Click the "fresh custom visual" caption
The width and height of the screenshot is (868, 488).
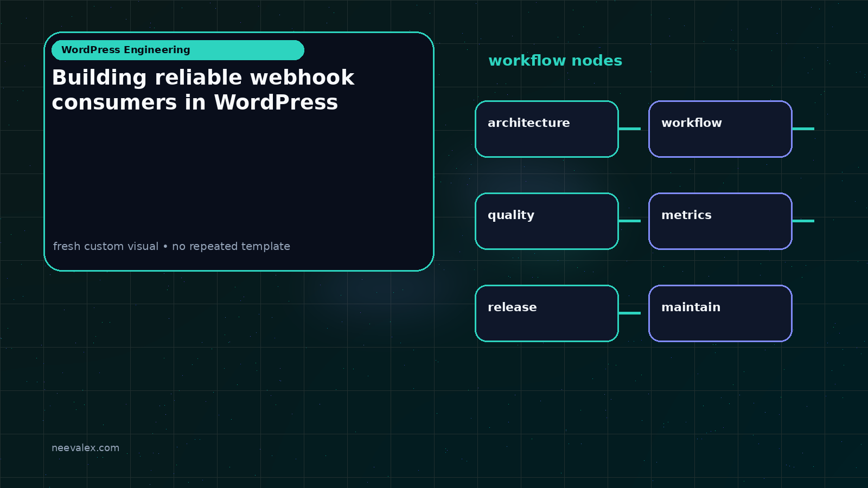171,246
